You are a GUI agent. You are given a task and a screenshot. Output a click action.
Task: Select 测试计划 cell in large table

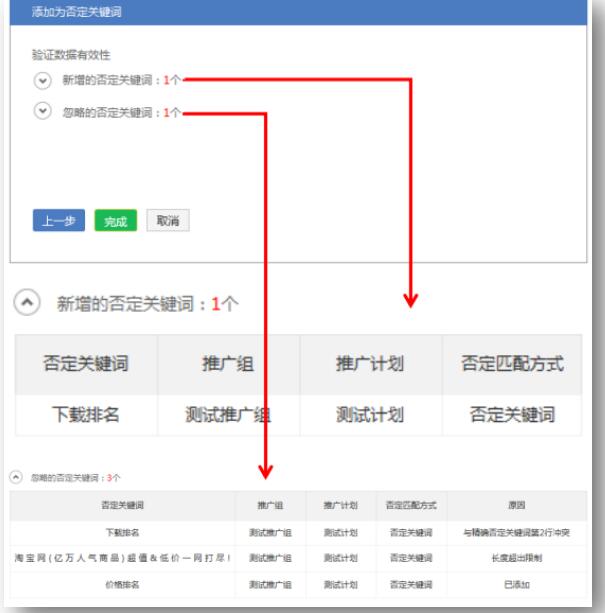tap(370, 415)
